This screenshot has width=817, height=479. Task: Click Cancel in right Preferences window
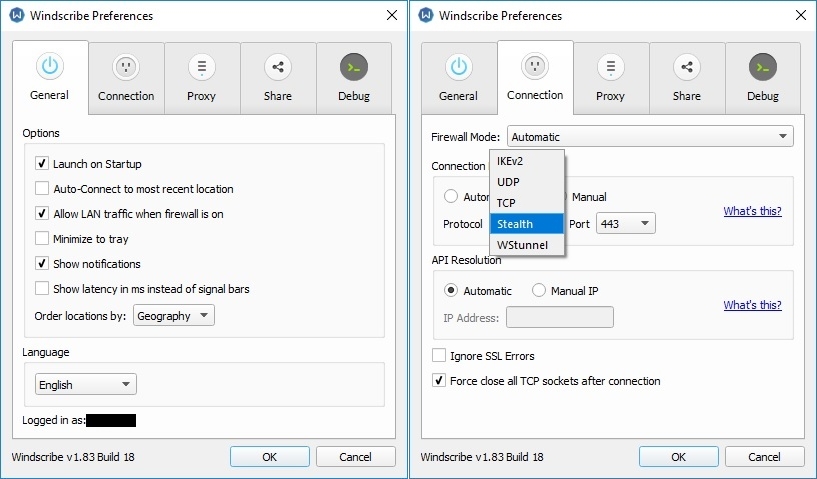pyautogui.click(x=764, y=457)
